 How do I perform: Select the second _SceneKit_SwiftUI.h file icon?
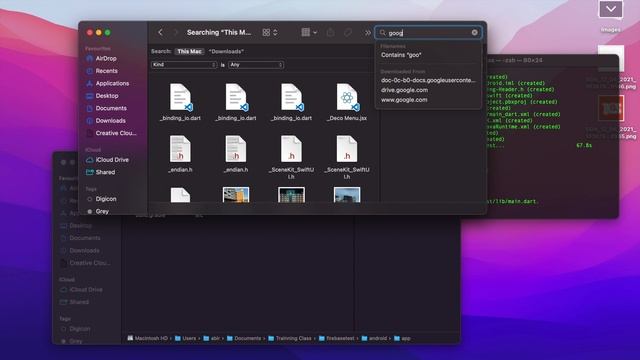click(x=347, y=149)
